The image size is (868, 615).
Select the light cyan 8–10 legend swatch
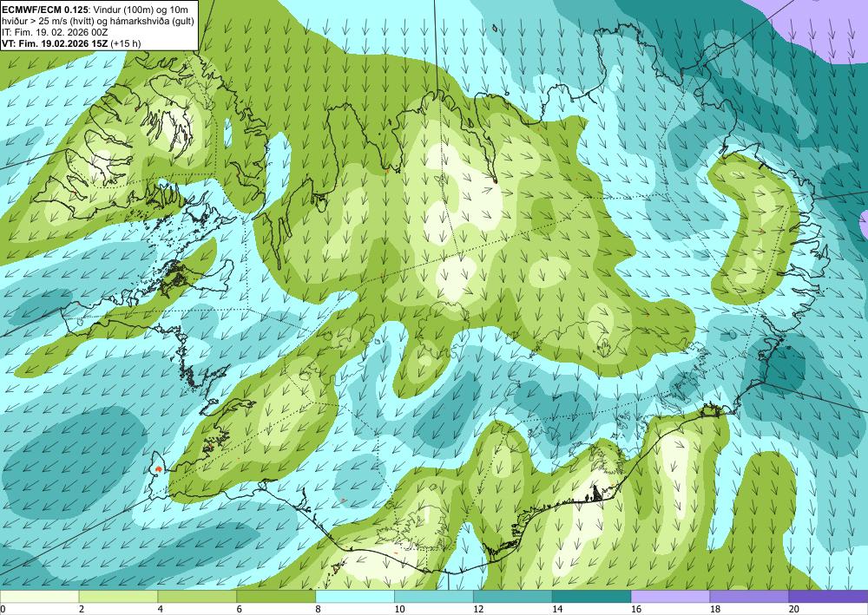click(x=355, y=596)
